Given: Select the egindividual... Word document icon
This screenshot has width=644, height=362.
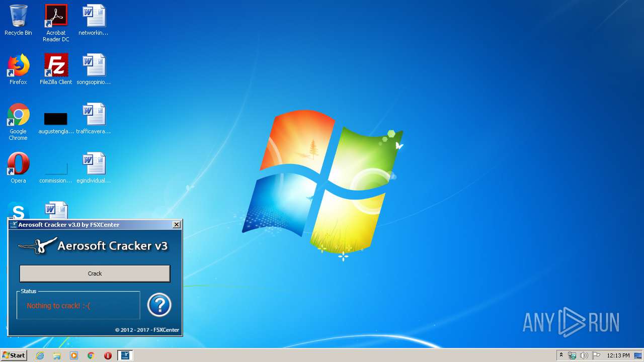Looking at the screenshot, I should (x=94, y=168).
